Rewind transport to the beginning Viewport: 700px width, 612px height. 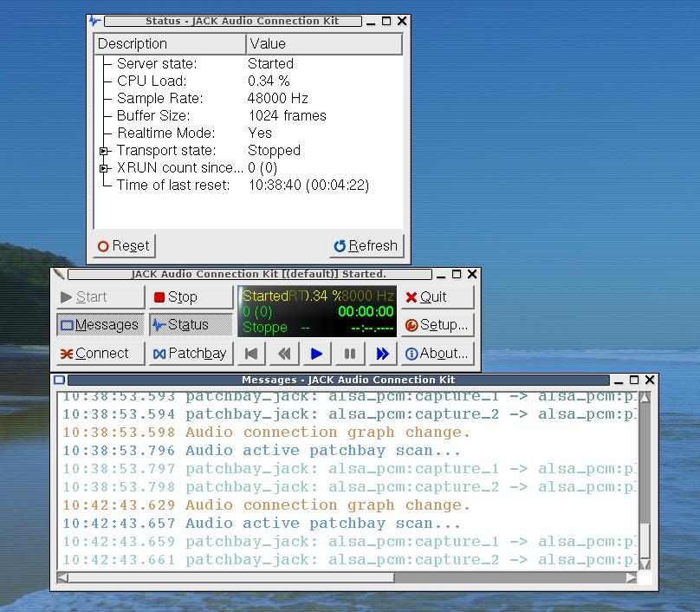click(251, 354)
